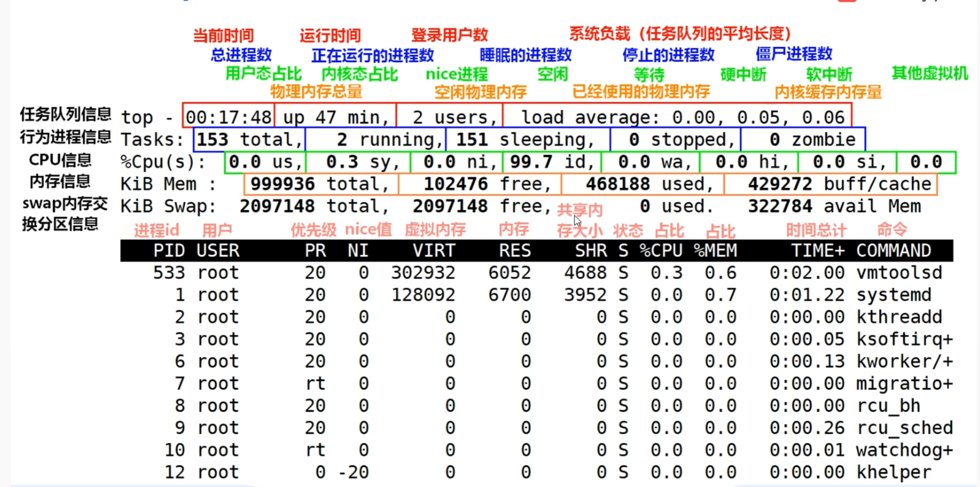The image size is (980, 487).
Task: Click the 0 zombie box
Action: tap(803, 140)
